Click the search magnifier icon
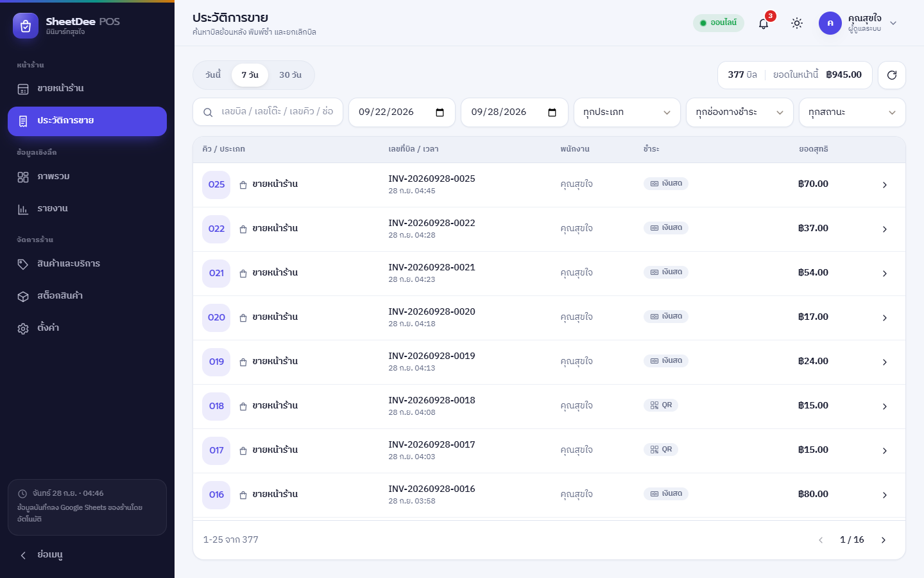 click(x=208, y=112)
